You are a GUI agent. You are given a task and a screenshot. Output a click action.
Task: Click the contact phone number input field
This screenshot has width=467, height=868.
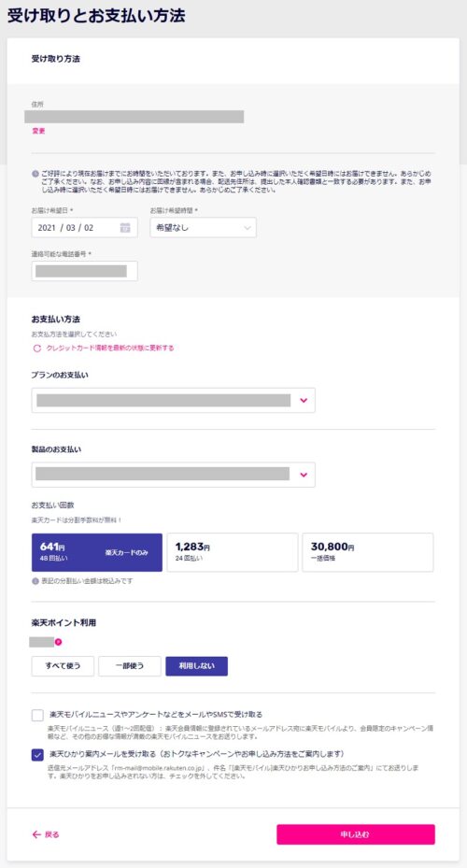(84, 271)
